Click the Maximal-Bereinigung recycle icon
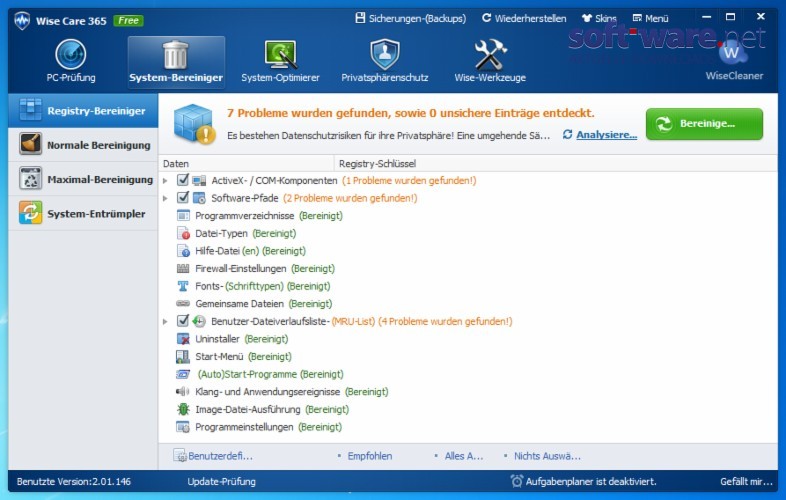Viewport: 786px width, 500px height. point(31,179)
